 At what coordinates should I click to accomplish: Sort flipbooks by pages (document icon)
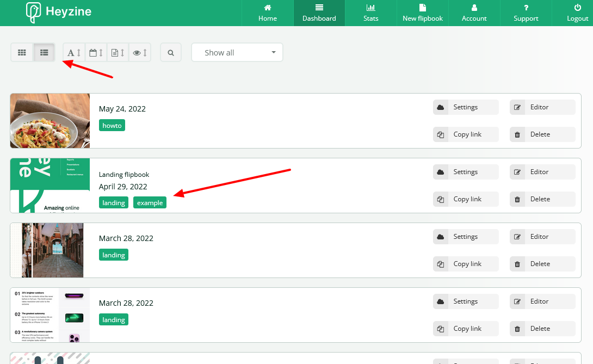(x=118, y=53)
